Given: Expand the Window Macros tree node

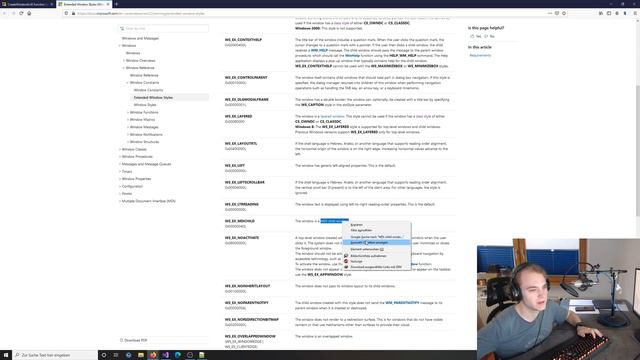Looking at the screenshot, I should pos(128,120).
